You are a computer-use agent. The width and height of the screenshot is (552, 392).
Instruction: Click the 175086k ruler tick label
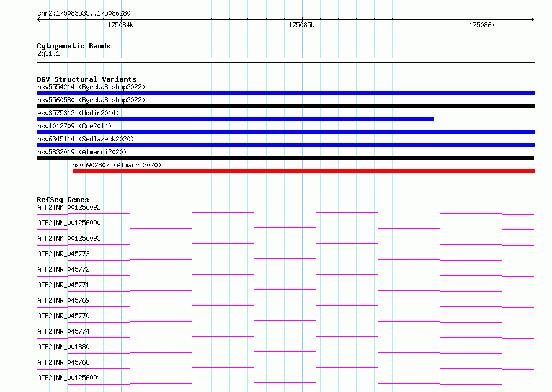pos(482,25)
